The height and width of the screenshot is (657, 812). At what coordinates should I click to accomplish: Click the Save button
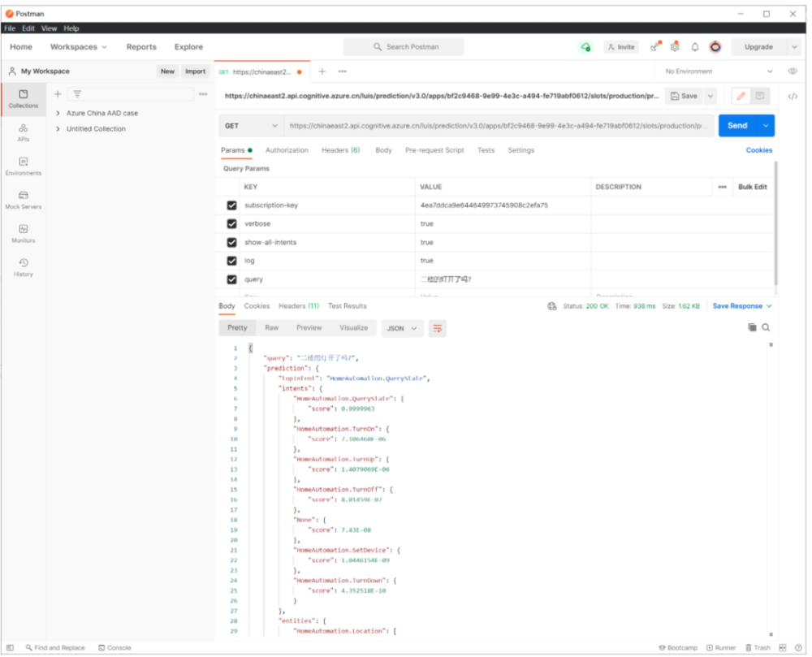(x=684, y=96)
